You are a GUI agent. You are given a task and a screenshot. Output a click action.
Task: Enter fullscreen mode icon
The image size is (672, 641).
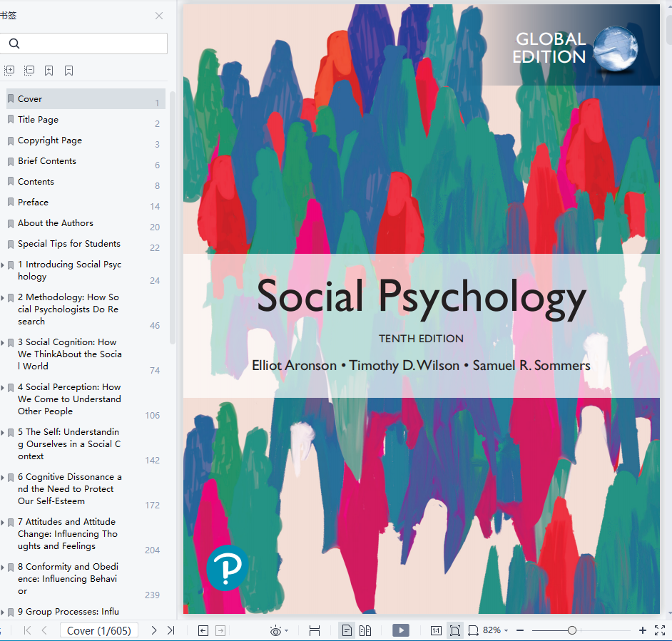pyautogui.click(x=660, y=630)
